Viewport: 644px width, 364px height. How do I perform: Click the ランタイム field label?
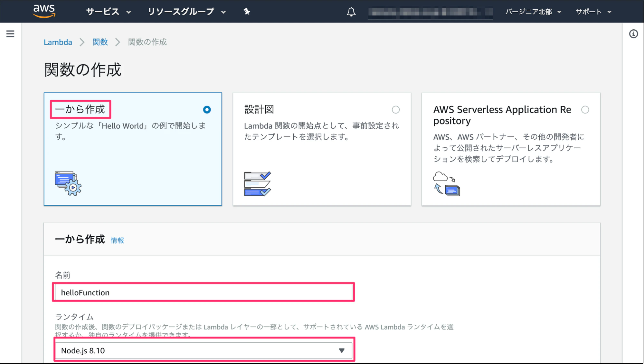(x=74, y=317)
